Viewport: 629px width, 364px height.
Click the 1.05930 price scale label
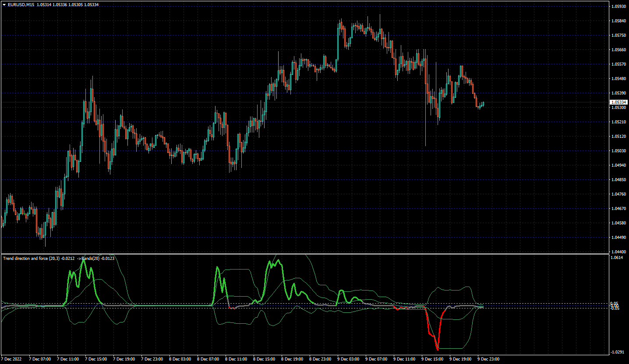tap(618, 6)
